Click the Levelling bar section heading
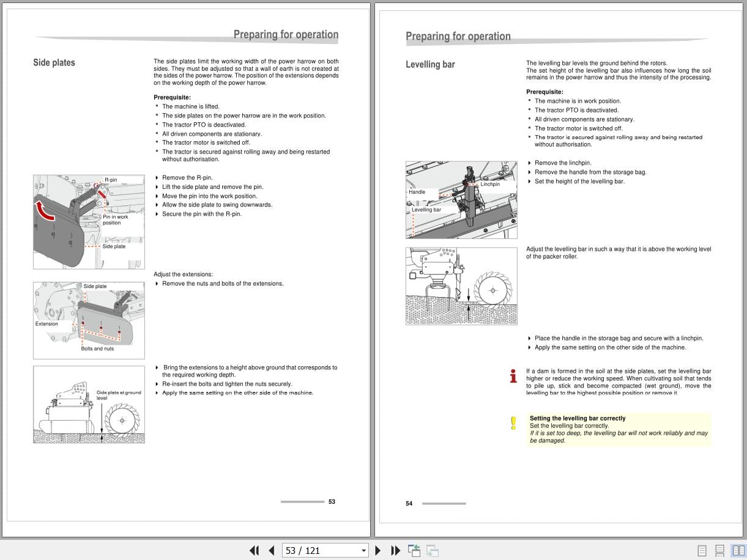This screenshot has height=560, width=747. click(x=430, y=64)
